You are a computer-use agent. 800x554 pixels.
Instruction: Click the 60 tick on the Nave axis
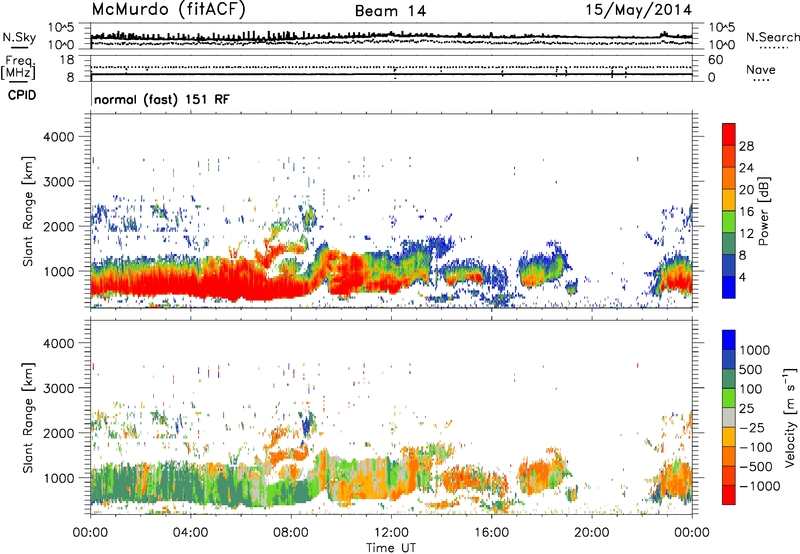[715, 60]
